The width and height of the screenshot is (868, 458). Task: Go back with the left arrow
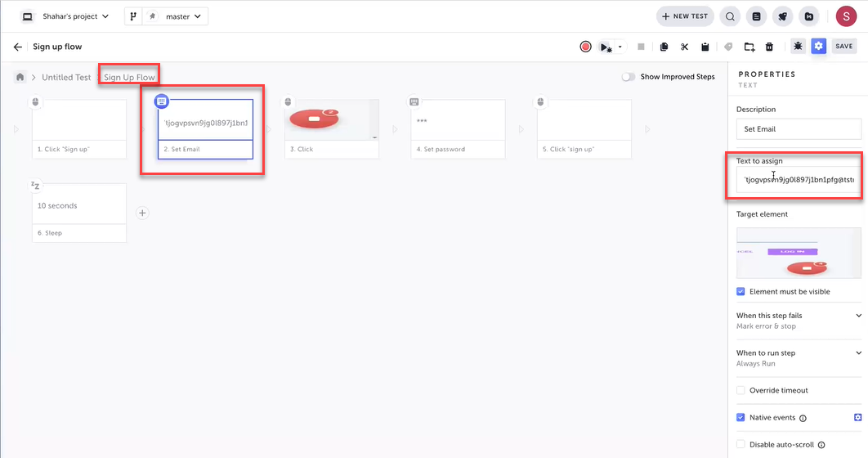point(18,47)
